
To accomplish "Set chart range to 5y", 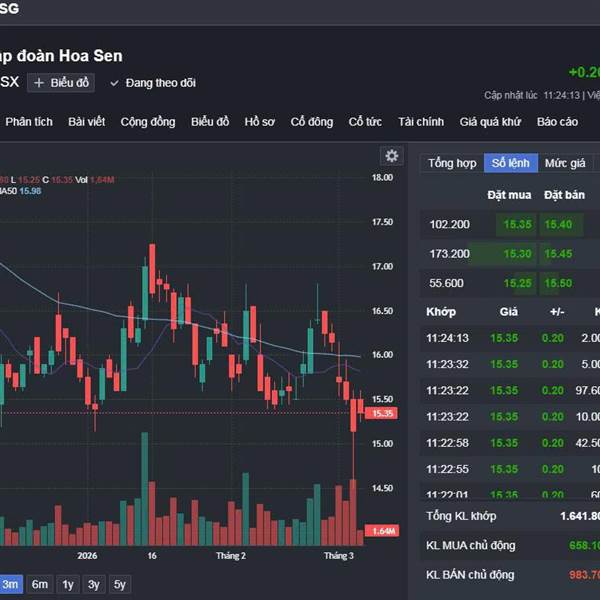I will pyautogui.click(x=119, y=584).
